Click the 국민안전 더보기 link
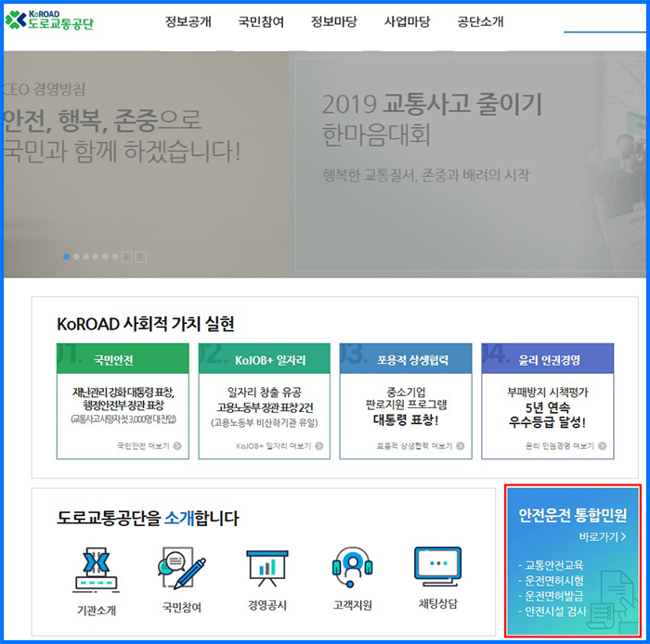The image size is (650, 644). coord(143,445)
